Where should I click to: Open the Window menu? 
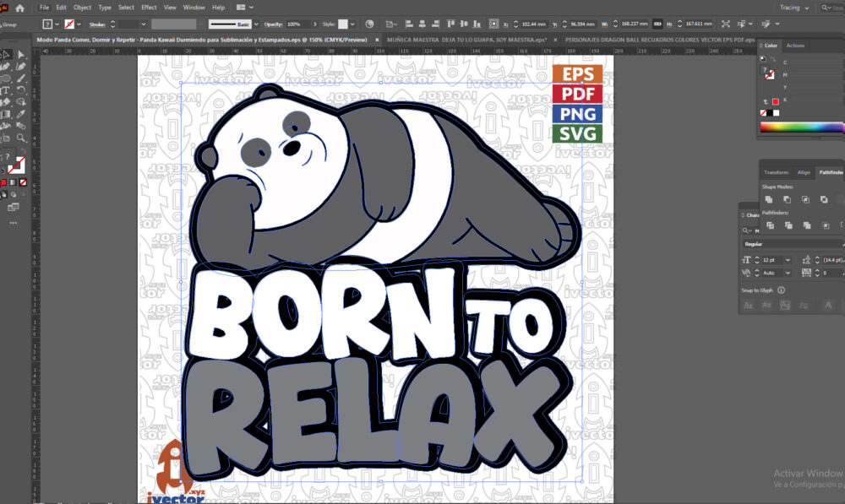pos(194,8)
